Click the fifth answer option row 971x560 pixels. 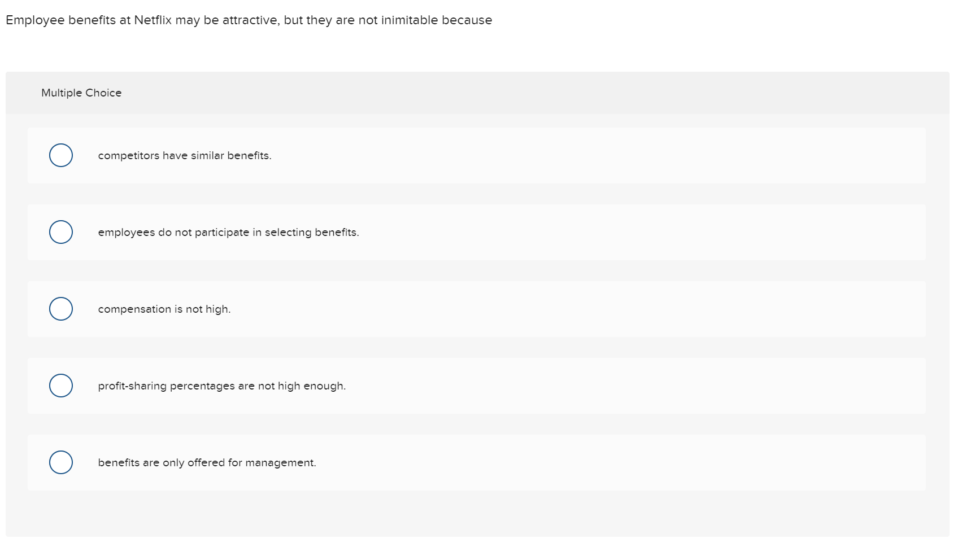476,462
